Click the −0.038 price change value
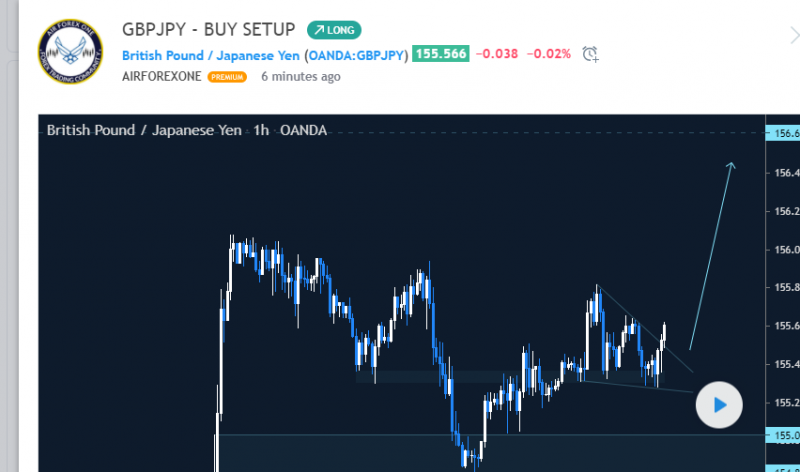 (x=497, y=54)
